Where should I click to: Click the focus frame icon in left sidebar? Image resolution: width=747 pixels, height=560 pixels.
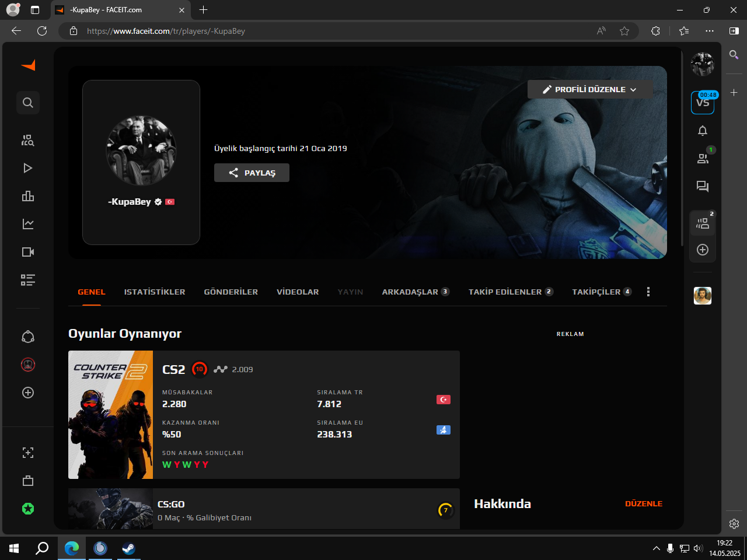tap(28, 453)
